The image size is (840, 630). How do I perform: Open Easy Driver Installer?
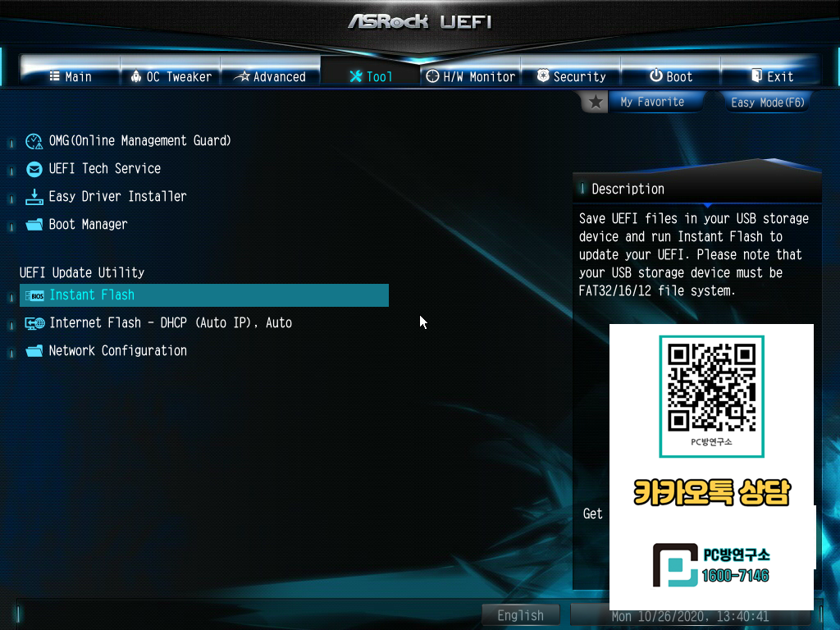pos(117,196)
